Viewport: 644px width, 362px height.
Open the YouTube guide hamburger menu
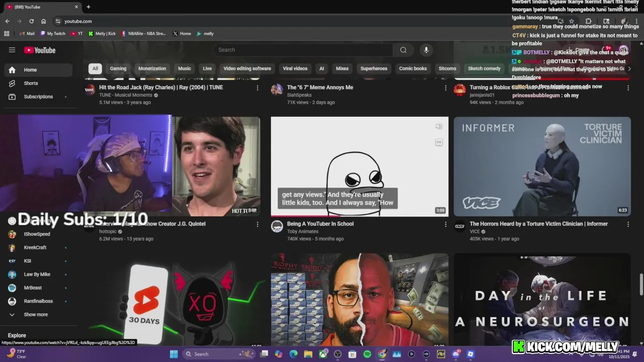pos(12,50)
